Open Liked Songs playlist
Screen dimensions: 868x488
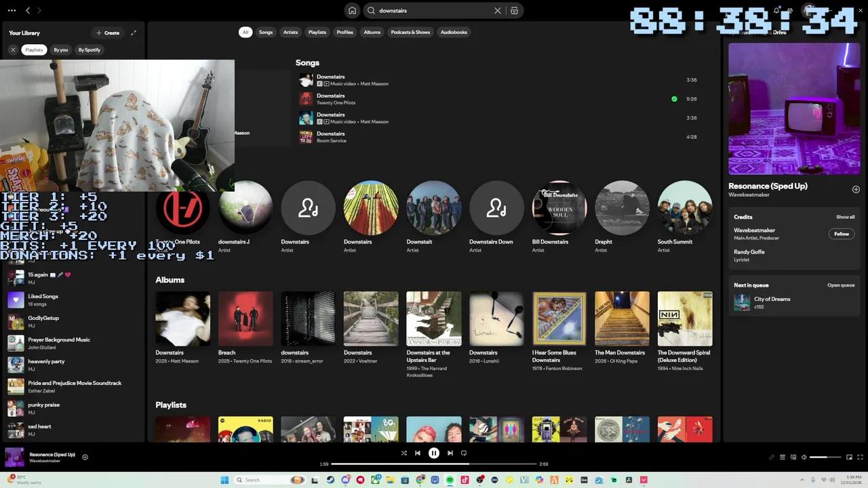click(x=73, y=299)
